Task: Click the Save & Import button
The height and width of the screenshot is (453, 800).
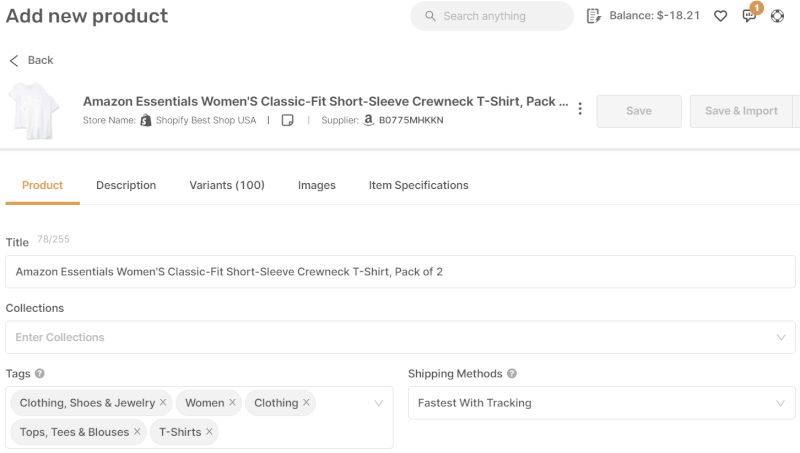Action: coord(741,111)
